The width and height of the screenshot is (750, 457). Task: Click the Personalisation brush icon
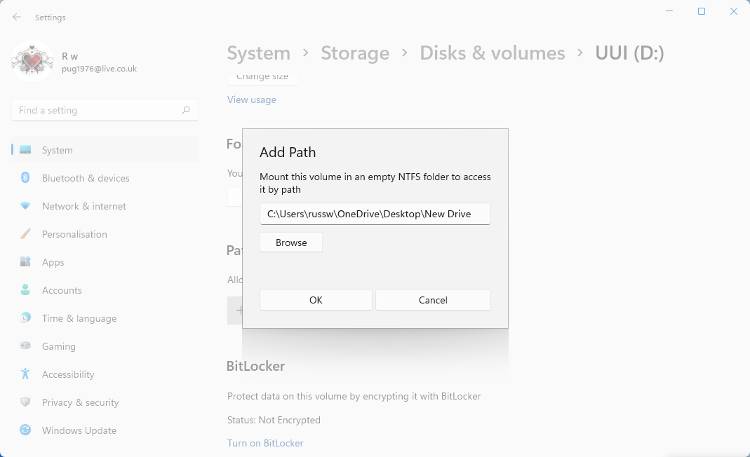[x=25, y=234]
